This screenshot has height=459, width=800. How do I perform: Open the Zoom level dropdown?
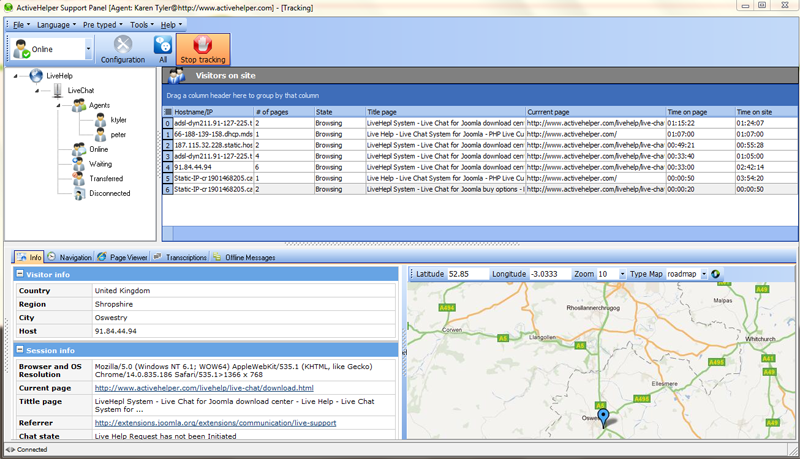pyautogui.click(x=622, y=274)
